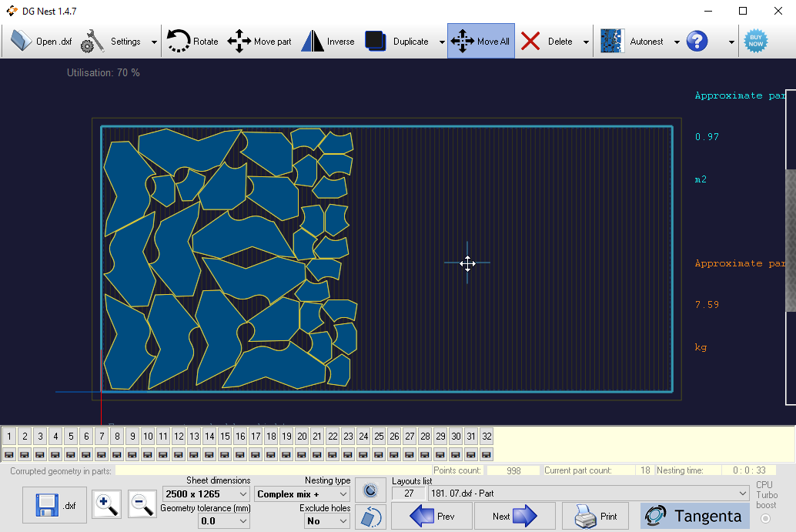The height and width of the screenshot is (532, 796).
Task: Select sheet tab number 14
Action: tap(209, 437)
